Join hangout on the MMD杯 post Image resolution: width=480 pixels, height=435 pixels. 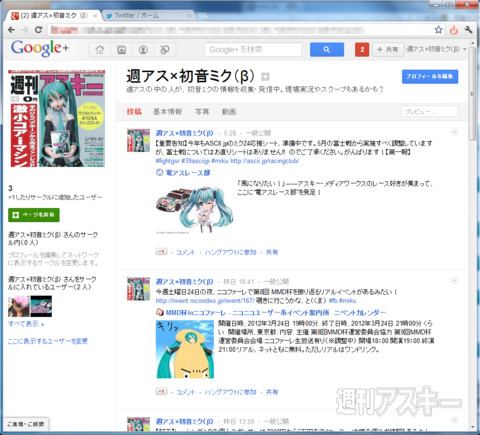coord(230,392)
